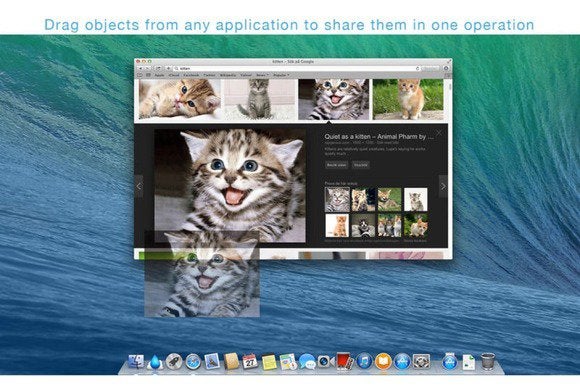Click the Share button in Safari's toolbar
Image resolution: width=580 pixels, height=388 pixels.
pos(159,68)
